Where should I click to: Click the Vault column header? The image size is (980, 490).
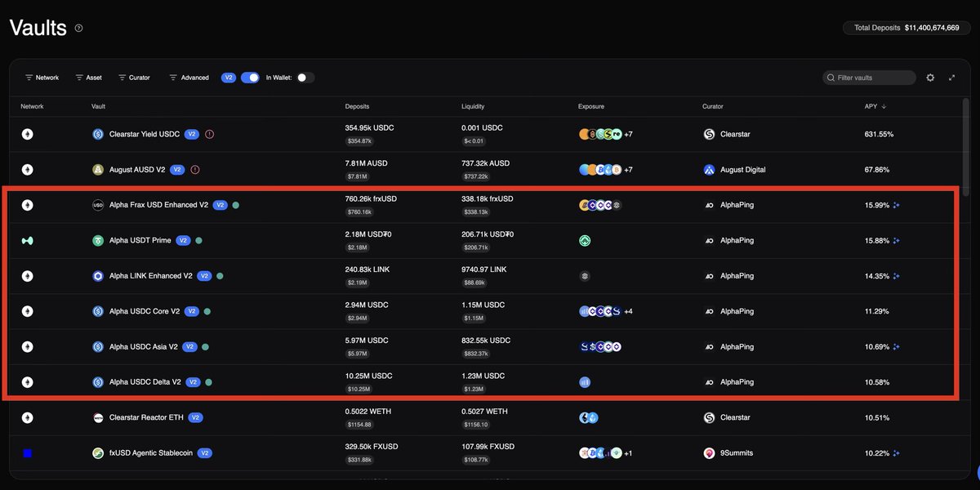tap(98, 106)
